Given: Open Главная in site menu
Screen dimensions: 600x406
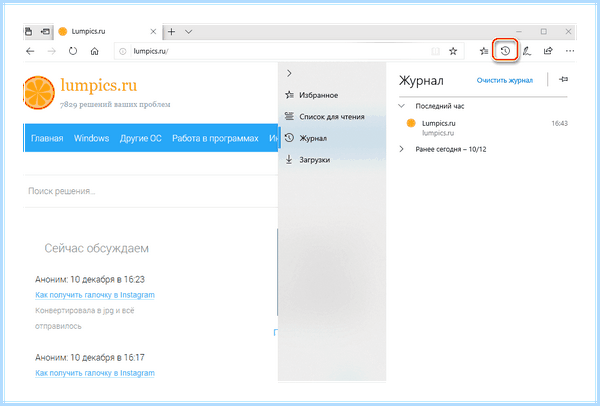Looking at the screenshot, I should 47,138.
